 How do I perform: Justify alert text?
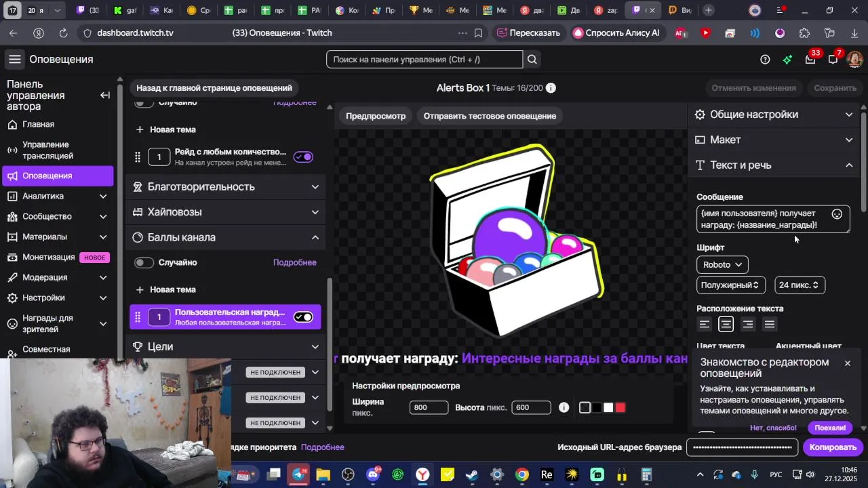point(770,325)
